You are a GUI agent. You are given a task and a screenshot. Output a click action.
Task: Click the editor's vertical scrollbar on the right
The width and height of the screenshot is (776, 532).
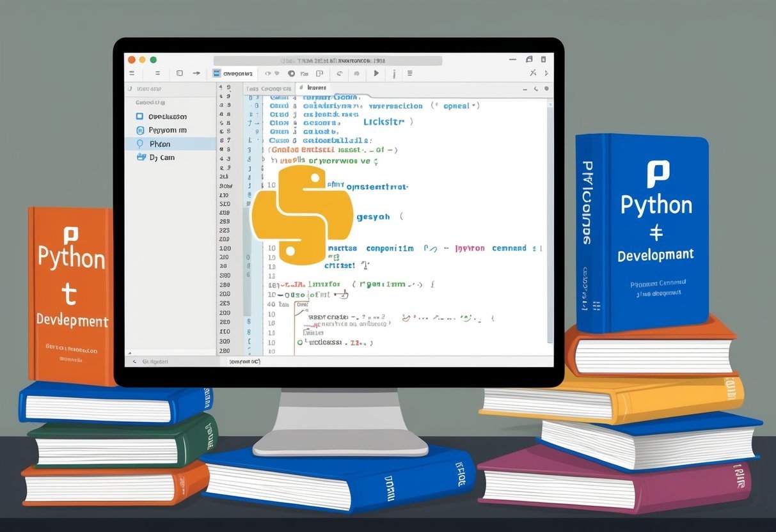[x=549, y=221]
